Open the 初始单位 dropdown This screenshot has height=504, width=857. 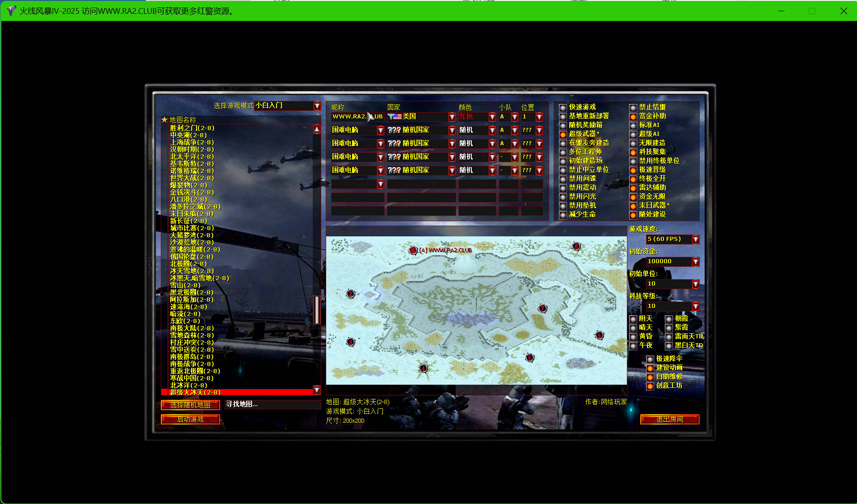(696, 284)
